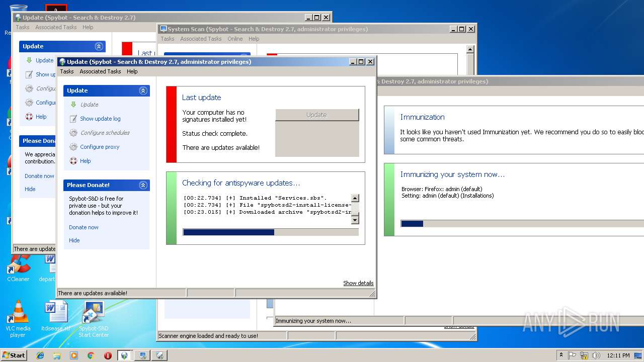Open Windows Explorer folder in taskbar
The image size is (644, 362).
pos(57,355)
